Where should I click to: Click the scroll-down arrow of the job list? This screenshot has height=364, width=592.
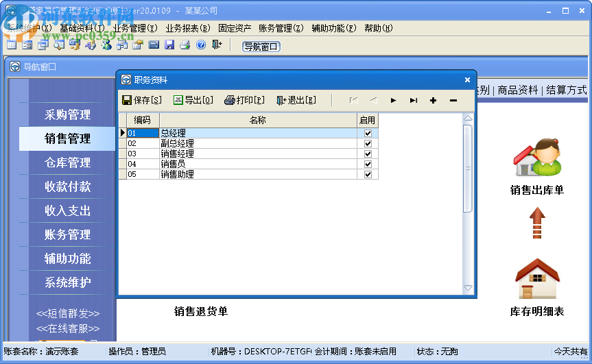[468, 288]
